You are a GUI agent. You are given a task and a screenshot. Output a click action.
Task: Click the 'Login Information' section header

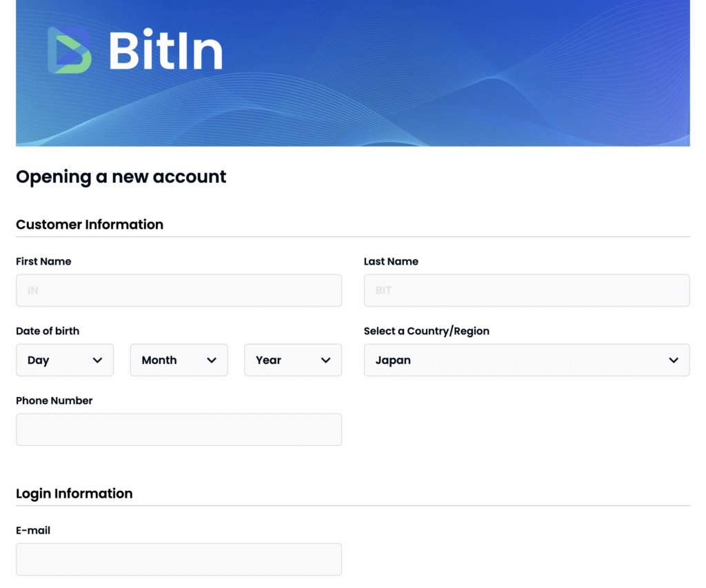74,494
